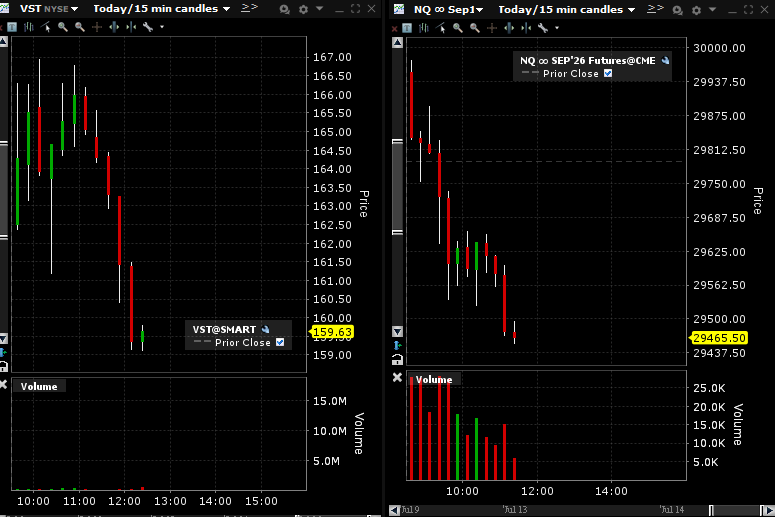Screen dimensions: 775x517
Task: Click NQ current price label 29465.50
Action: pos(719,338)
